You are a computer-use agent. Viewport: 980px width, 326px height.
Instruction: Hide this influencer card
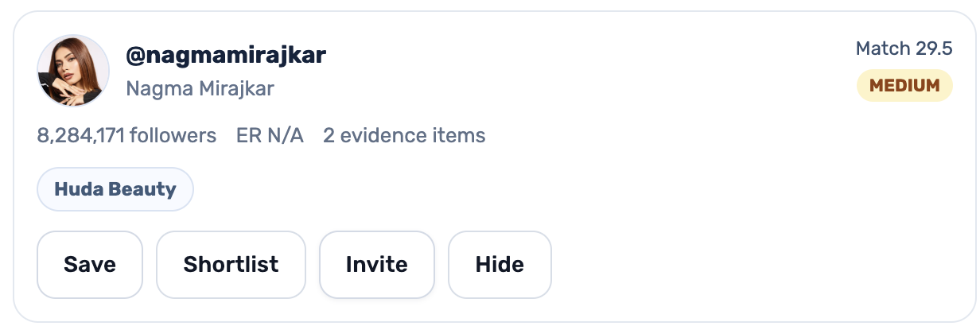[x=500, y=264]
